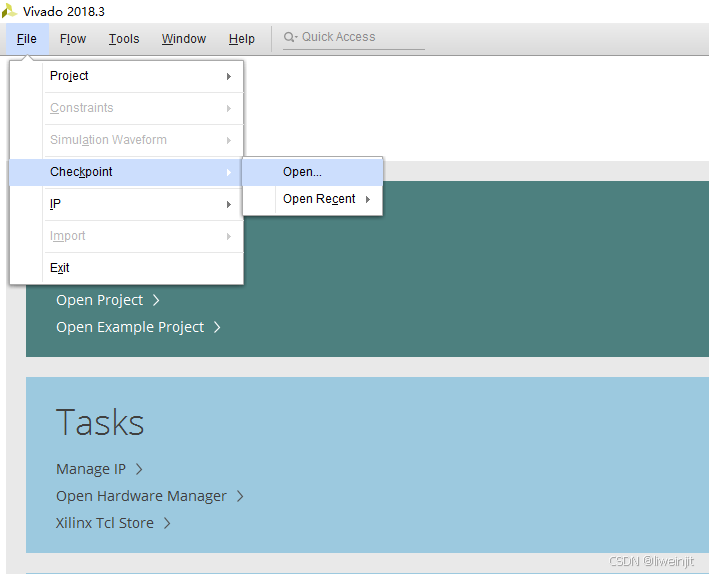This screenshot has height=574, width=709.
Task: Click the chevron next to Open Hardware Manager
Action: (x=240, y=496)
